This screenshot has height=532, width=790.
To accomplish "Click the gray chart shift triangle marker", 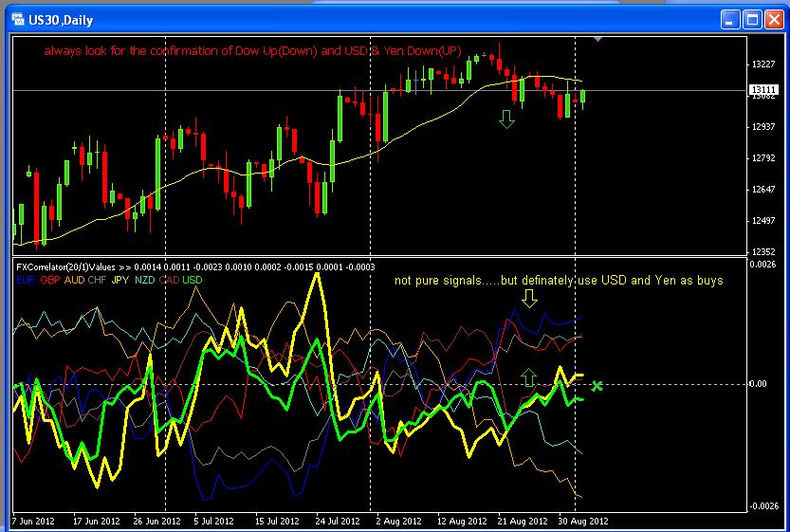I will (597, 39).
